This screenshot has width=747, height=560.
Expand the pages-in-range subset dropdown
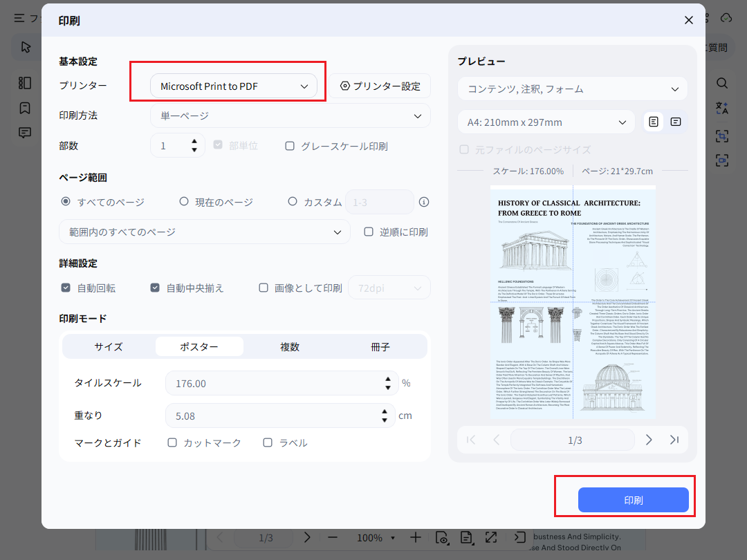204,232
